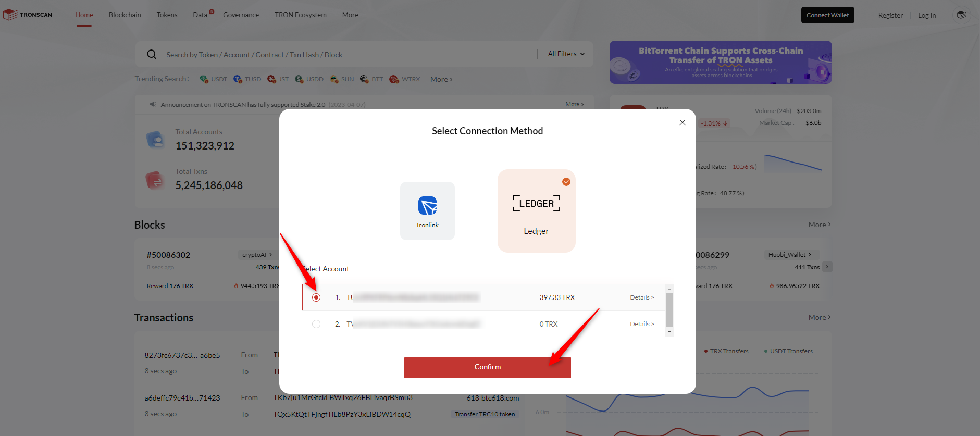Expand More trending searches
This screenshot has width=980, height=436.
441,79
